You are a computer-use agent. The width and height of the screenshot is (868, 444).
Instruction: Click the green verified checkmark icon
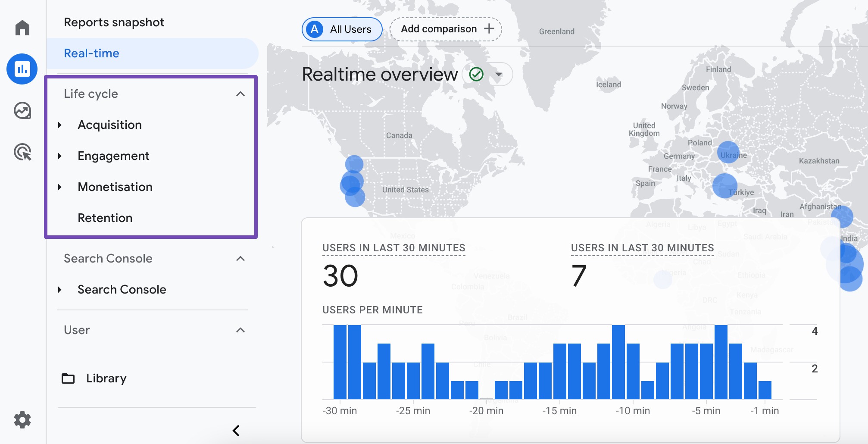point(476,74)
